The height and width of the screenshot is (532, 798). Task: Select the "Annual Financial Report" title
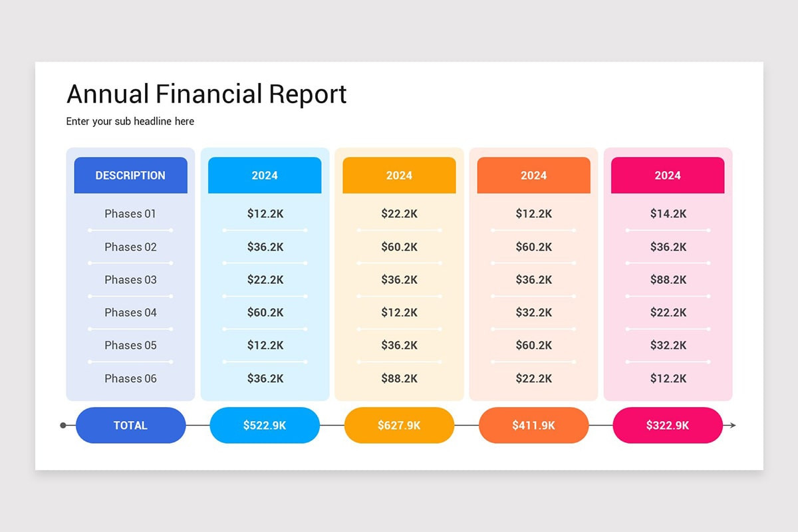click(x=206, y=94)
